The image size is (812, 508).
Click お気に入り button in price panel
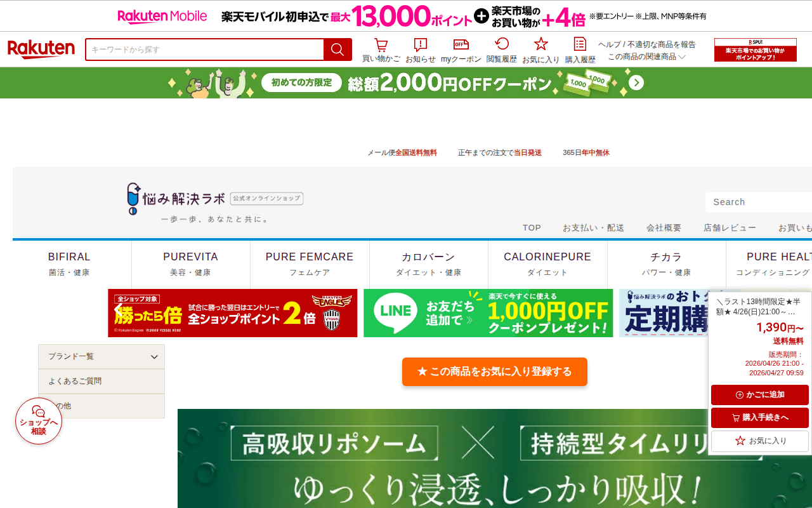coord(760,441)
